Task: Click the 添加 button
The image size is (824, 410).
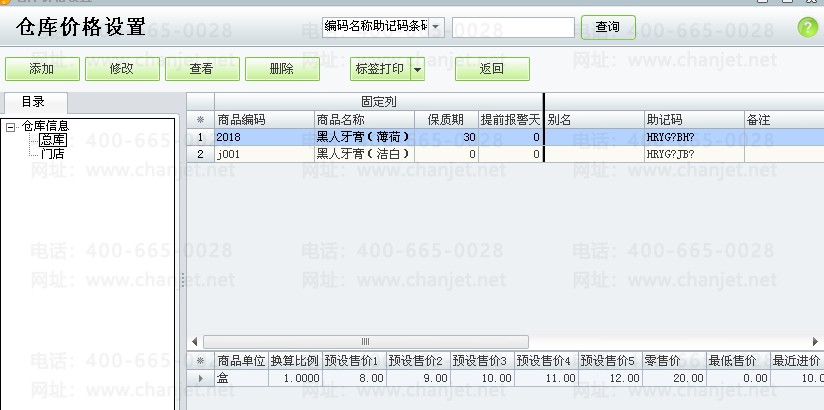Action: [x=41, y=69]
